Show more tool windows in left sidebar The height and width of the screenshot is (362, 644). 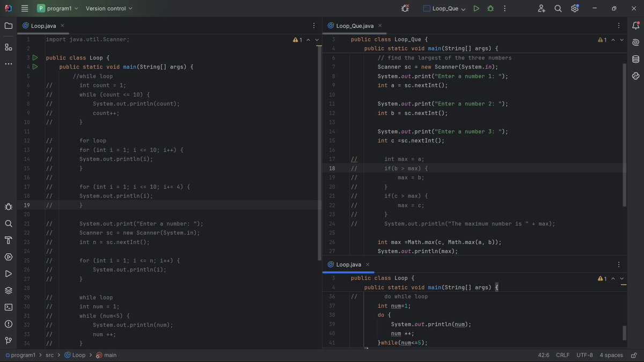click(x=8, y=64)
